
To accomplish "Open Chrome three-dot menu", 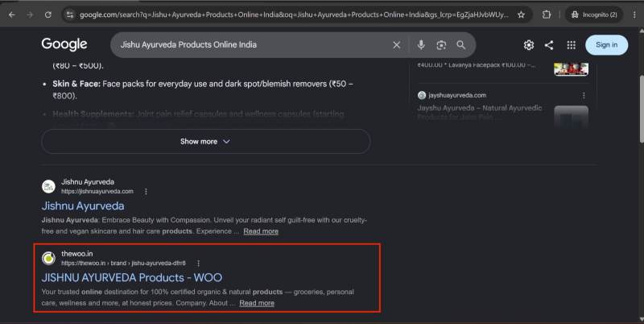I will pyautogui.click(x=634, y=15).
